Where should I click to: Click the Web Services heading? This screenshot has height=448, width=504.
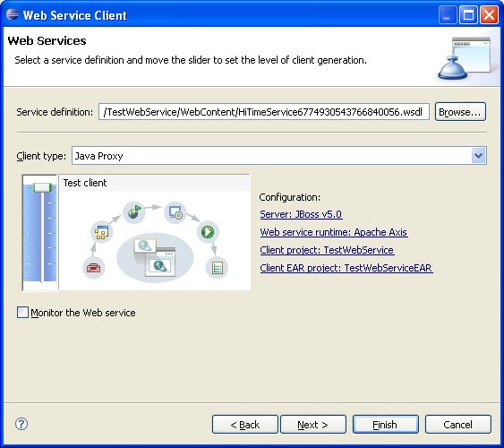point(47,41)
